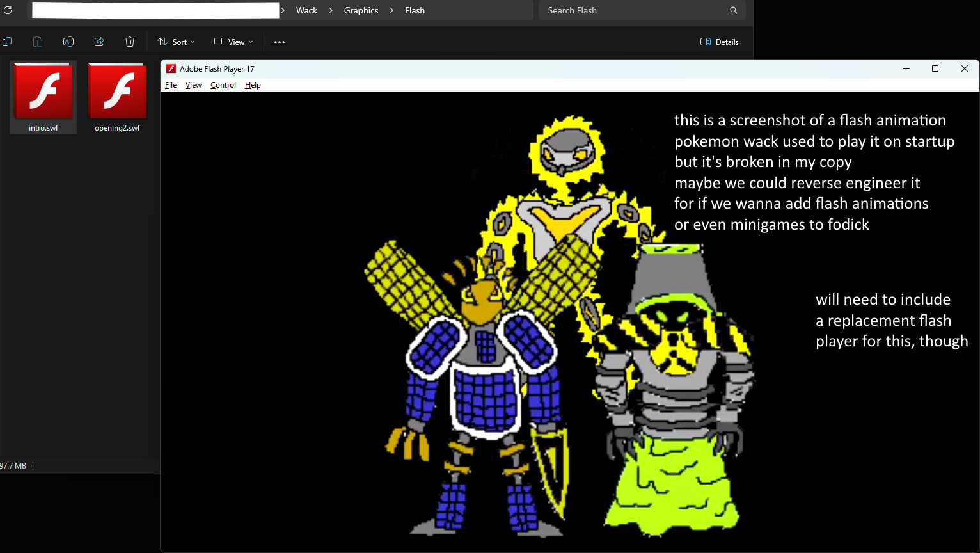The height and width of the screenshot is (553, 980).
Task: Click the Search Flash input field
Action: point(633,10)
